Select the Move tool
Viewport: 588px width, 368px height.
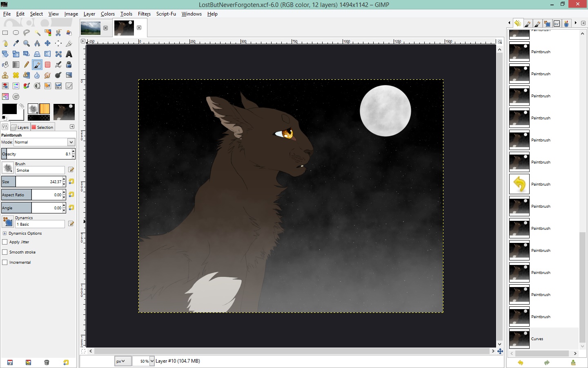click(x=48, y=43)
